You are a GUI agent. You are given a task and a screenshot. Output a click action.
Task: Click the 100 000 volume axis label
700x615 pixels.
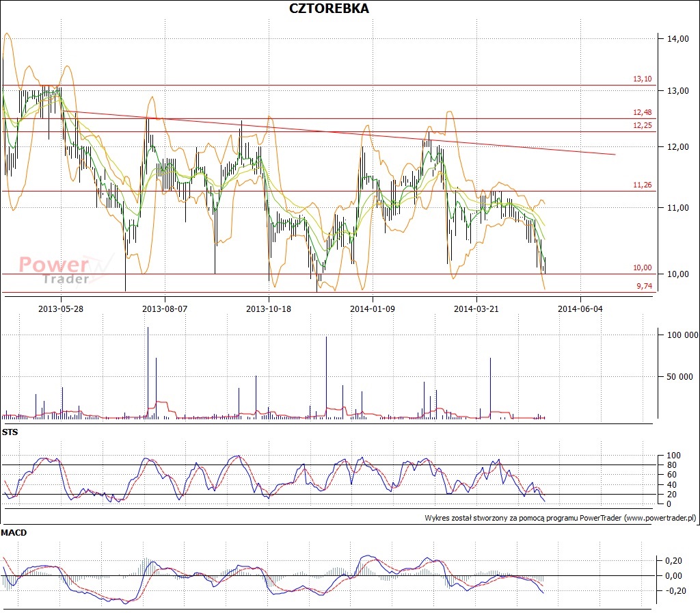coord(682,335)
